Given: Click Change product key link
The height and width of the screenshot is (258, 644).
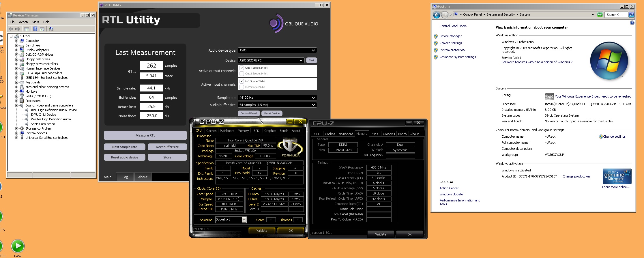Looking at the screenshot, I should (576, 176).
